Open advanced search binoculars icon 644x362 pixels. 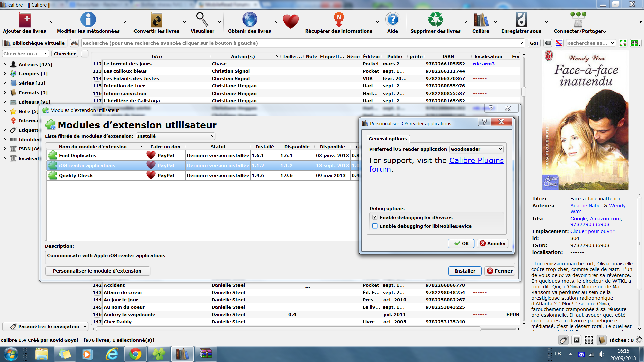point(74,43)
